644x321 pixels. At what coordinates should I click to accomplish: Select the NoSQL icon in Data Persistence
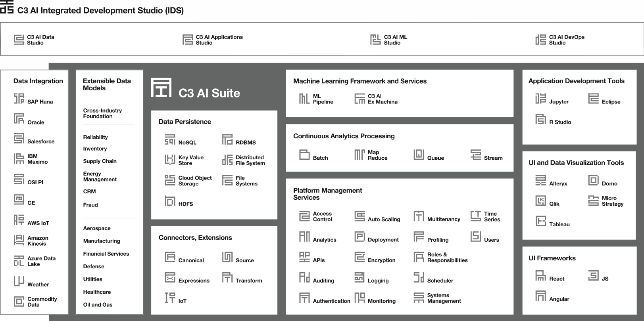click(x=170, y=139)
